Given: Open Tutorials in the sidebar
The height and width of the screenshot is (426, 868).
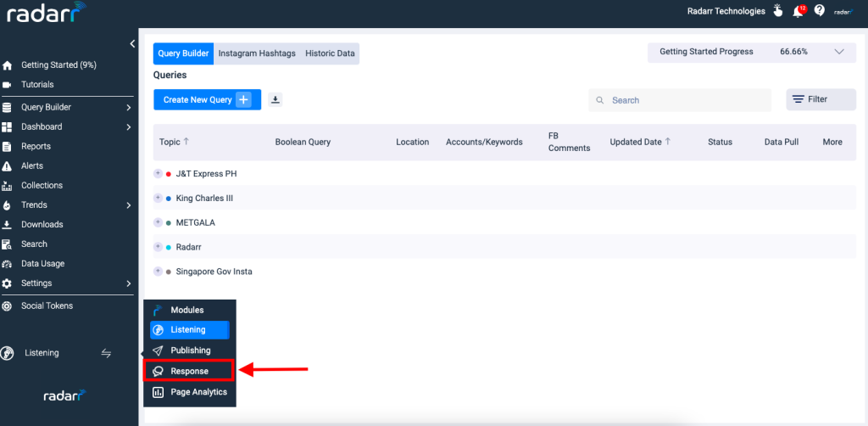Looking at the screenshot, I should click(x=37, y=85).
